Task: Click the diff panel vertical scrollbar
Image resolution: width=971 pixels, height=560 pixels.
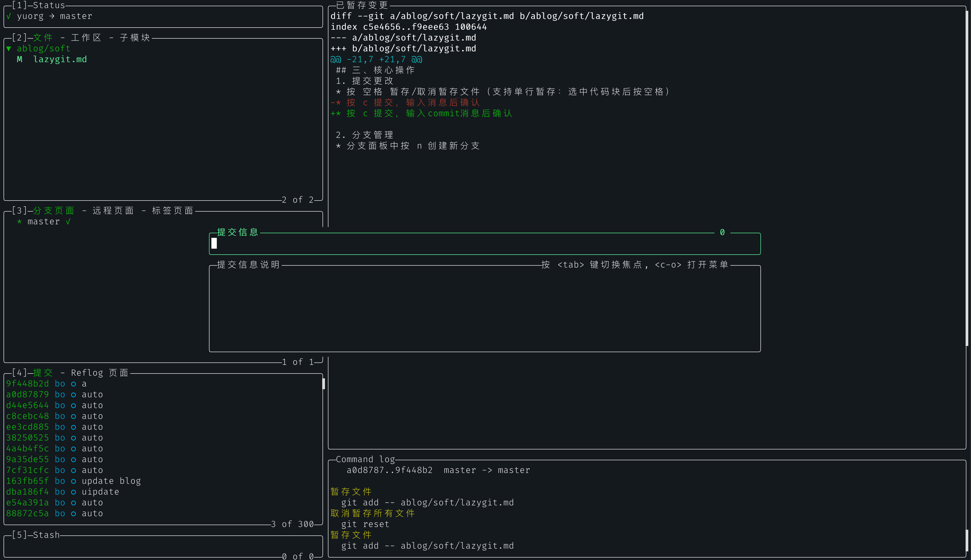Action: pos(967,178)
